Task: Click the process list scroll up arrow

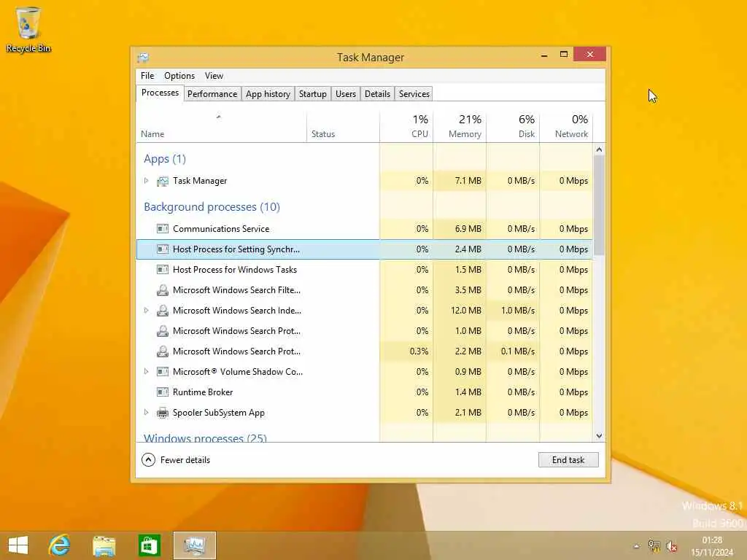Action: (x=599, y=149)
